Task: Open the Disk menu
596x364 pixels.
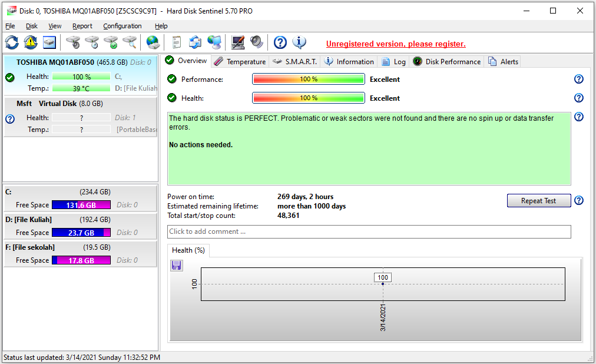Action: tap(32, 26)
